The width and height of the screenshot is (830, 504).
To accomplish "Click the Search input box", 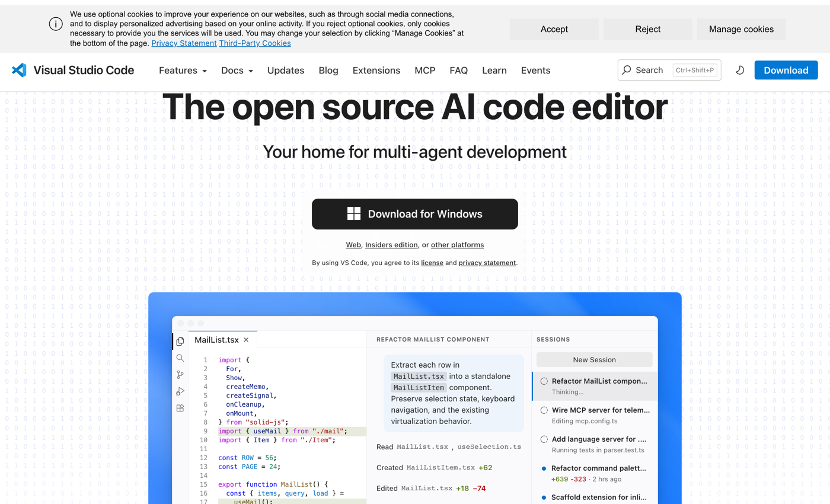I will [x=669, y=70].
